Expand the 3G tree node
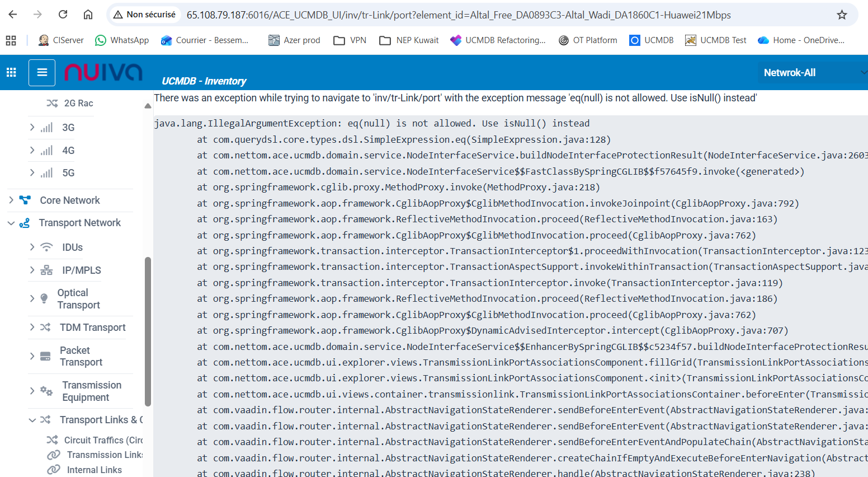Screen dimensions: 868x477 click(x=32, y=128)
